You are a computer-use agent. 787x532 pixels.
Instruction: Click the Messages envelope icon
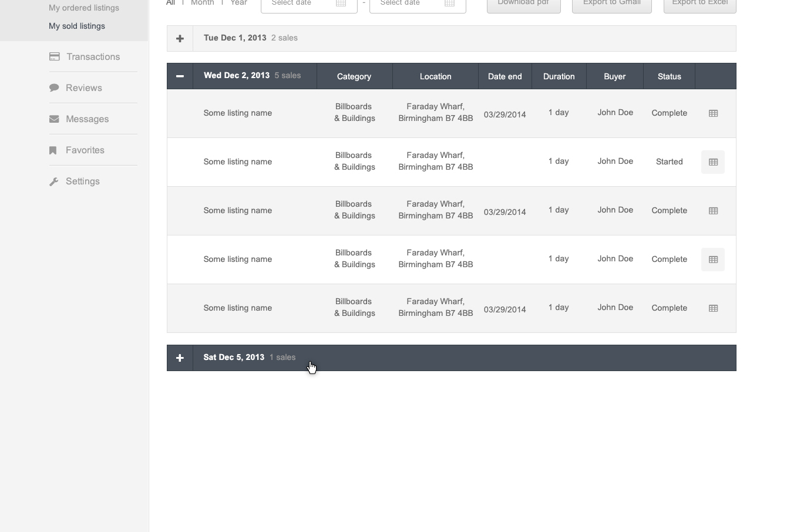point(54,119)
